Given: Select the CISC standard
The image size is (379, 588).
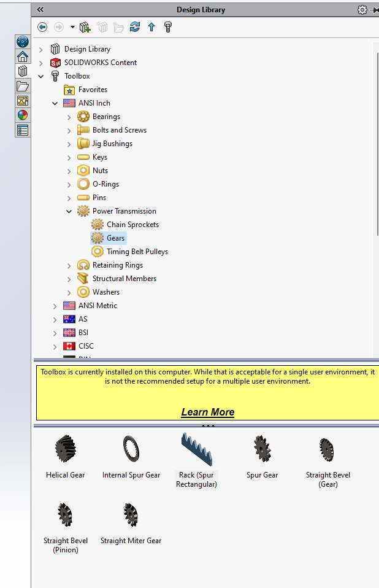Looking at the screenshot, I should pyautogui.click(x=86, y=346).
